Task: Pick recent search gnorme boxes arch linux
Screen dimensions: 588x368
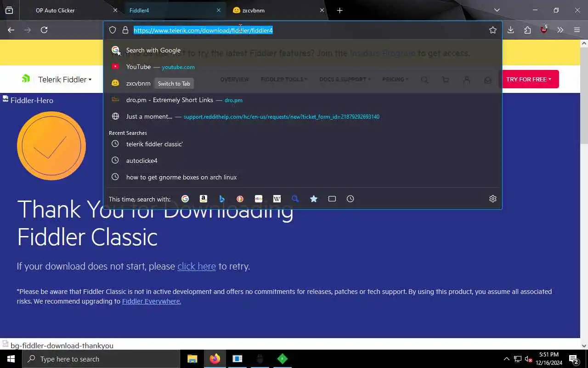Action: pyautogui.click(x=303, y=177)
